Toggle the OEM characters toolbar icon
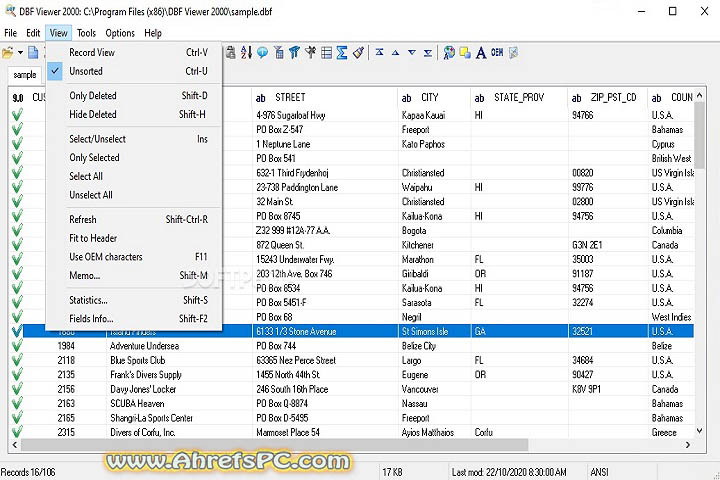Viewport: 720px width, 480px height. coord(497,52)
